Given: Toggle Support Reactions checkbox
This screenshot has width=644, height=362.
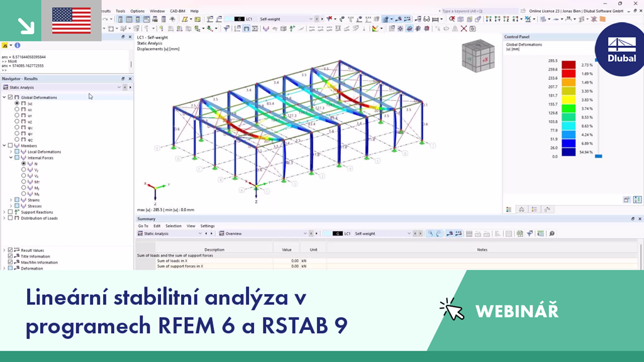Looking at the screenshot, I should coord(10,212).
